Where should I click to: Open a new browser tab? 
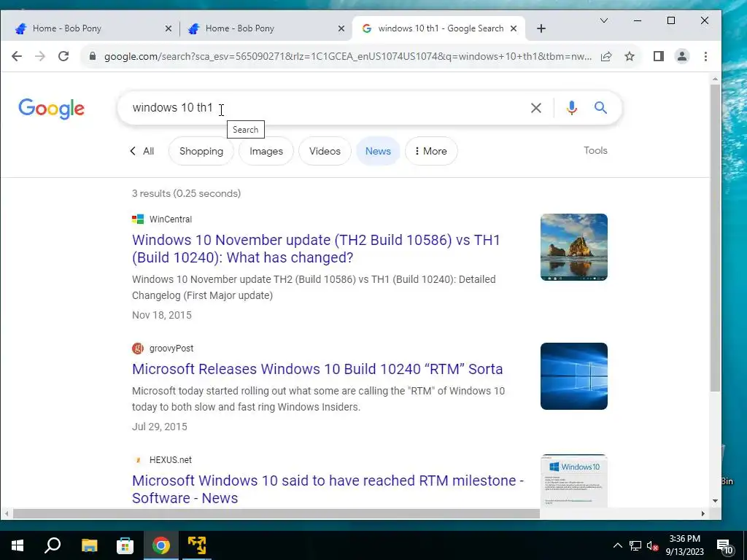tap(541, 28)
